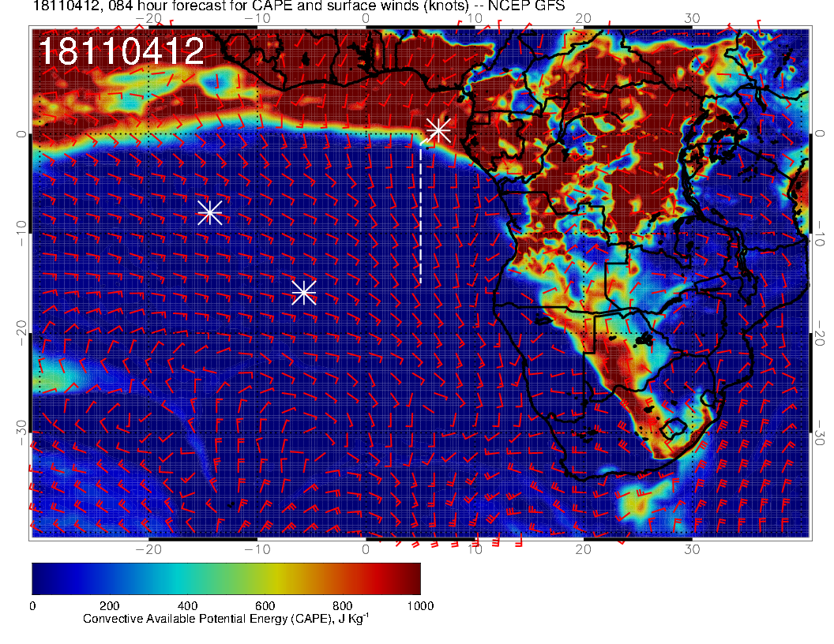
Task: Select the westernmost white asterisk marker
Action: pos(209,212)
